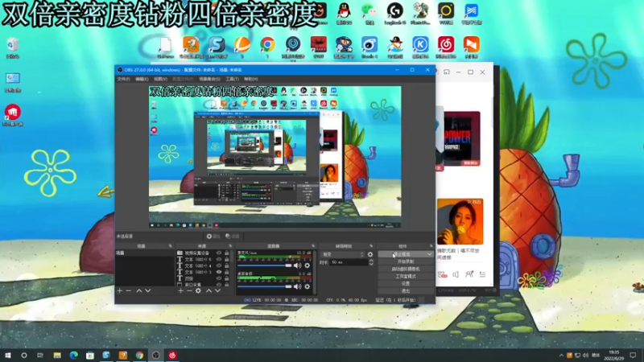Viewport: 644px width, 362px height.
Task: Open the OBS 场景集合(S) menu
Action: 209,79
